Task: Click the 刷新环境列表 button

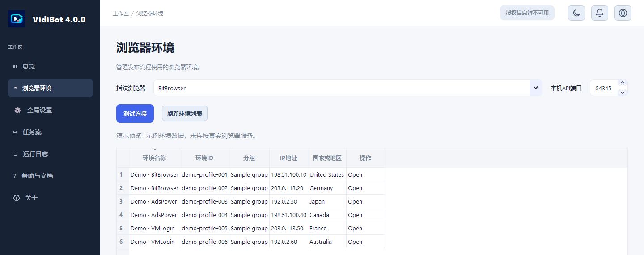Action: [x=185, y=114]
